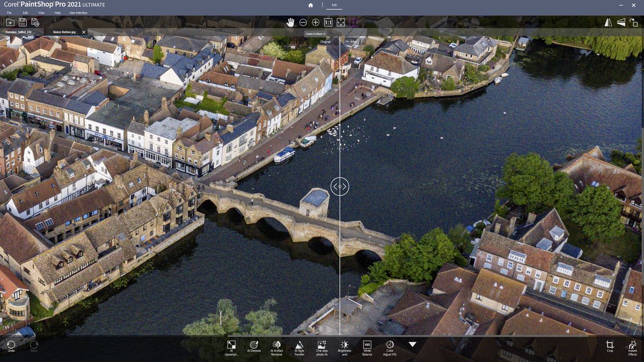Click the Undo button
644x362 pixels.
11,346
